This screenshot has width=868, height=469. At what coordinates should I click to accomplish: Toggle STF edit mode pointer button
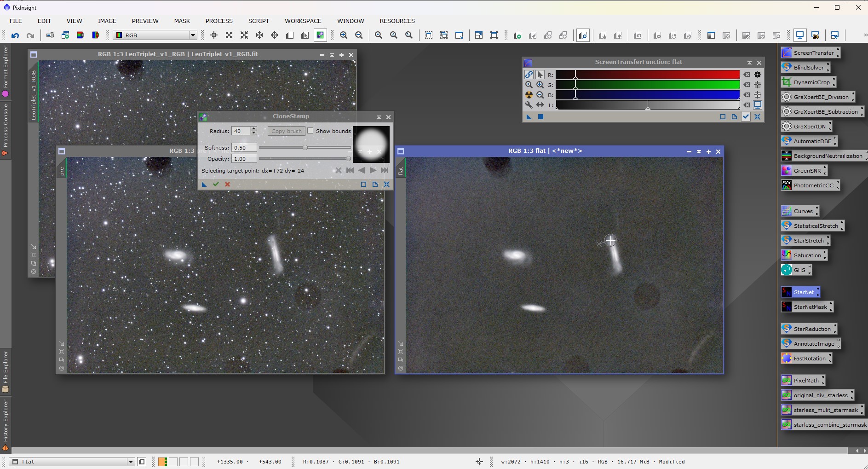pos(540,75)
